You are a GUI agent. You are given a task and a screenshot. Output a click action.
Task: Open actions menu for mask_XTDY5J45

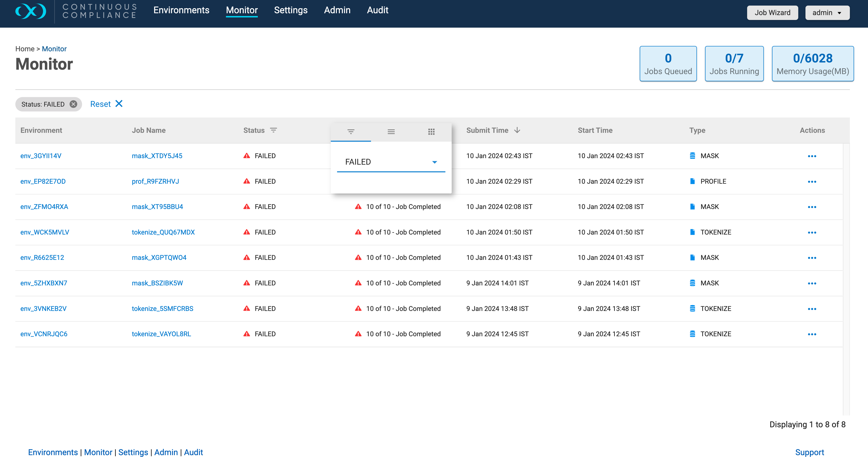812,156
